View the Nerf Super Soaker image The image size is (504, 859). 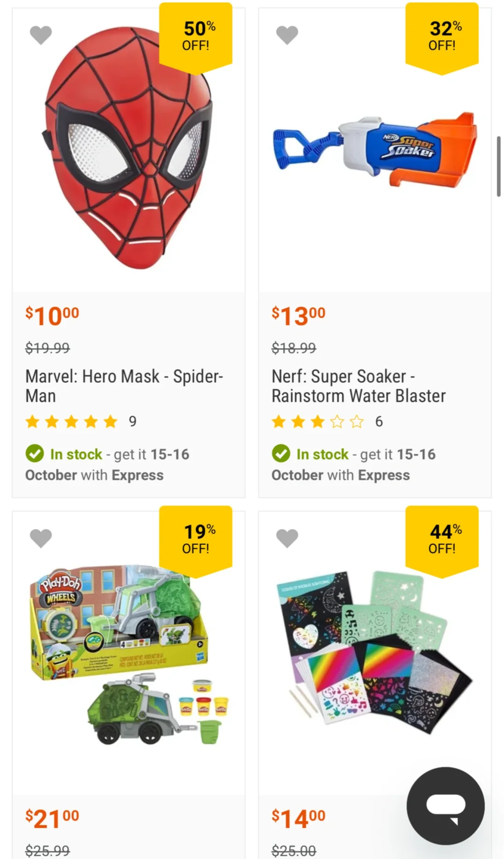(375, 149)
